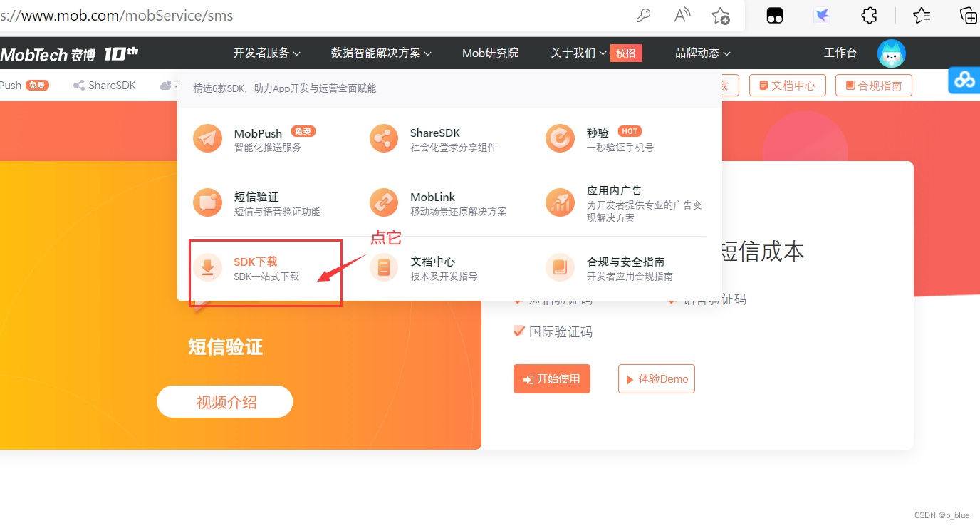
Task: Click the 文档中心 document icon in dropdown
Action: point(384,267)
